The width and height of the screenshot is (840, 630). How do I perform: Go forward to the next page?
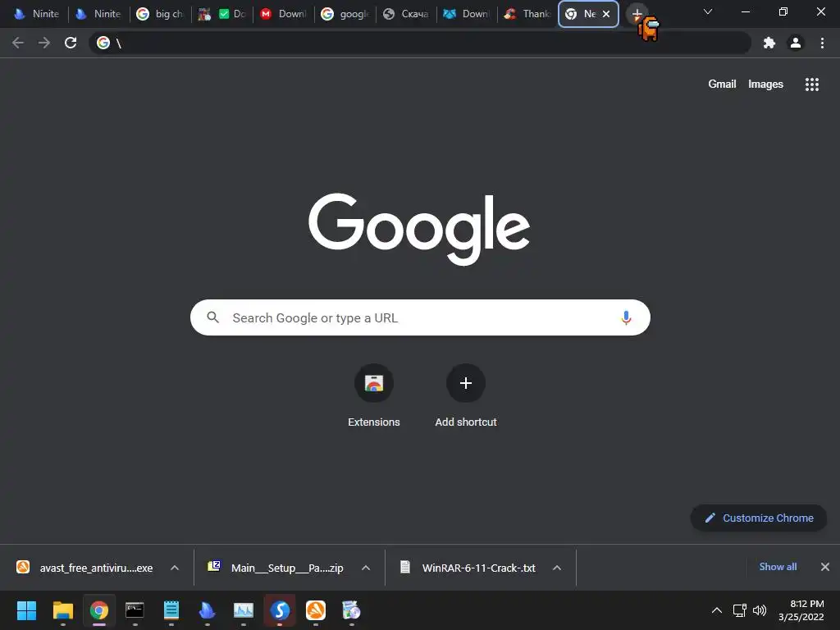click(44, 43)
